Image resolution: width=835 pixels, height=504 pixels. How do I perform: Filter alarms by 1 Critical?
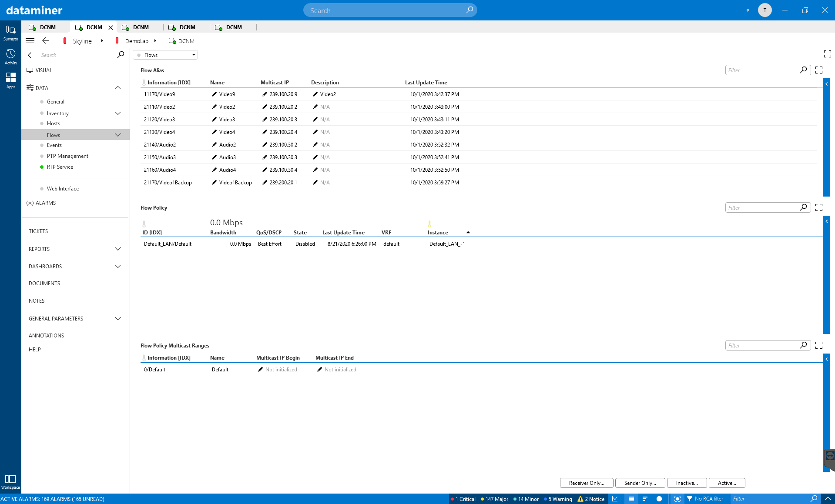[463, 499]
